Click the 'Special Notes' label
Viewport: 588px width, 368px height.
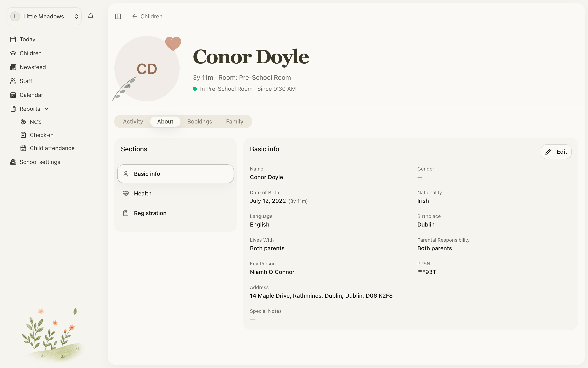[x=266, y=311]
